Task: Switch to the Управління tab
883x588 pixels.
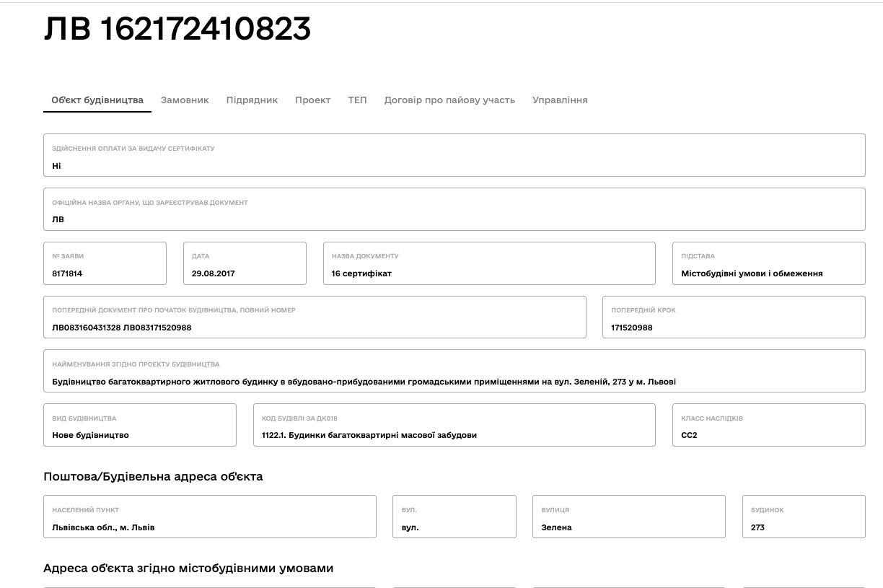Action: (560, 100)
